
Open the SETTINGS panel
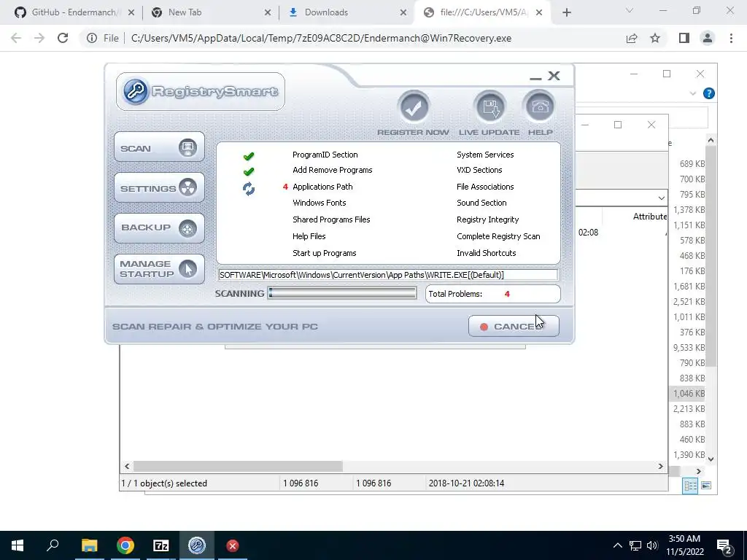(159, 187)
